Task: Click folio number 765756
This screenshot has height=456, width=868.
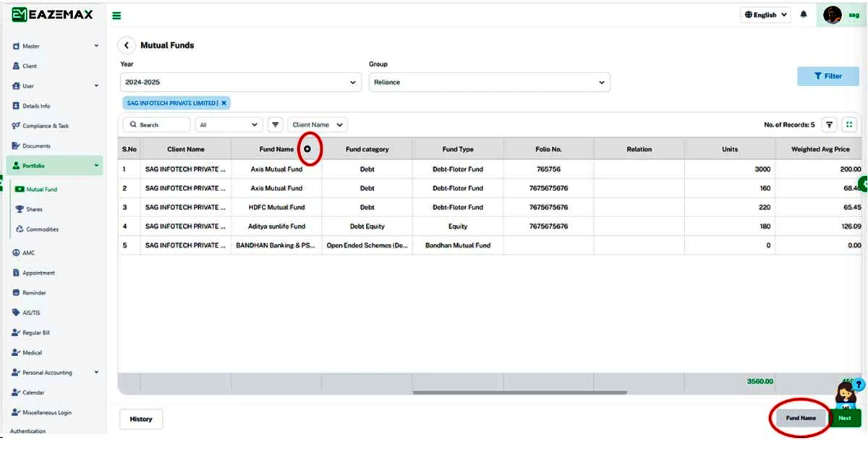Action: click(x=548, y=169)
